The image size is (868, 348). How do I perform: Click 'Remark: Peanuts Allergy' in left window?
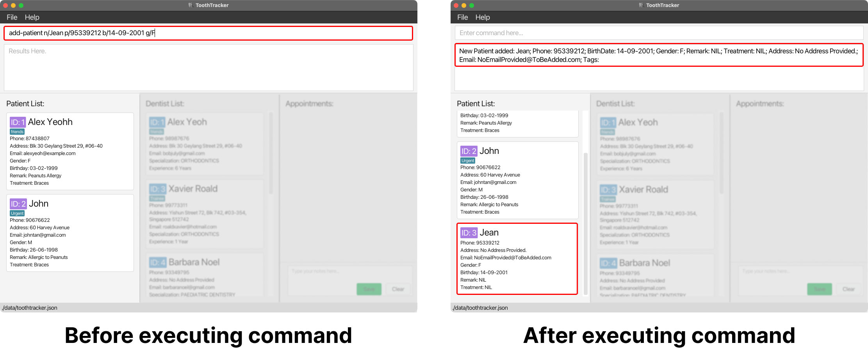click(x=36, y=176)
